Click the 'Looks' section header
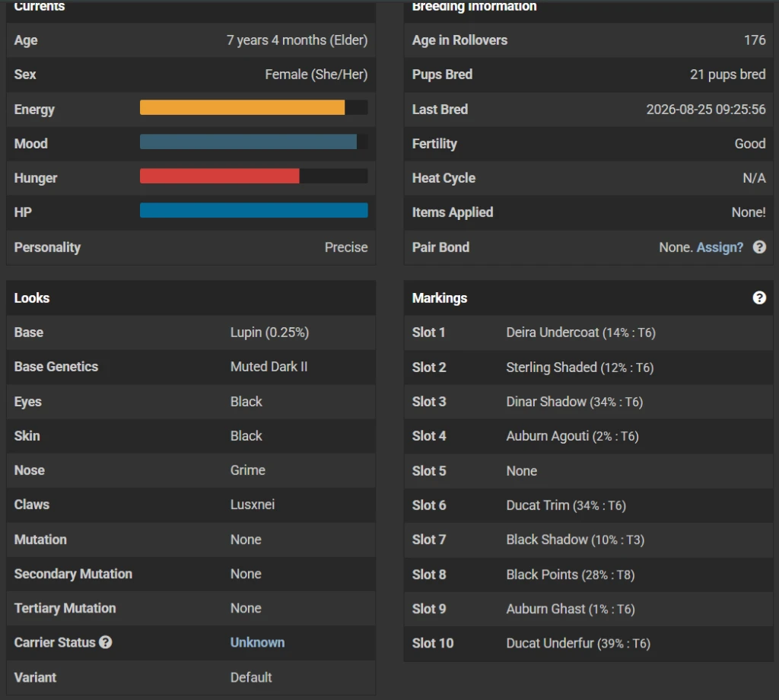779x700 pixels. [32, 297]
